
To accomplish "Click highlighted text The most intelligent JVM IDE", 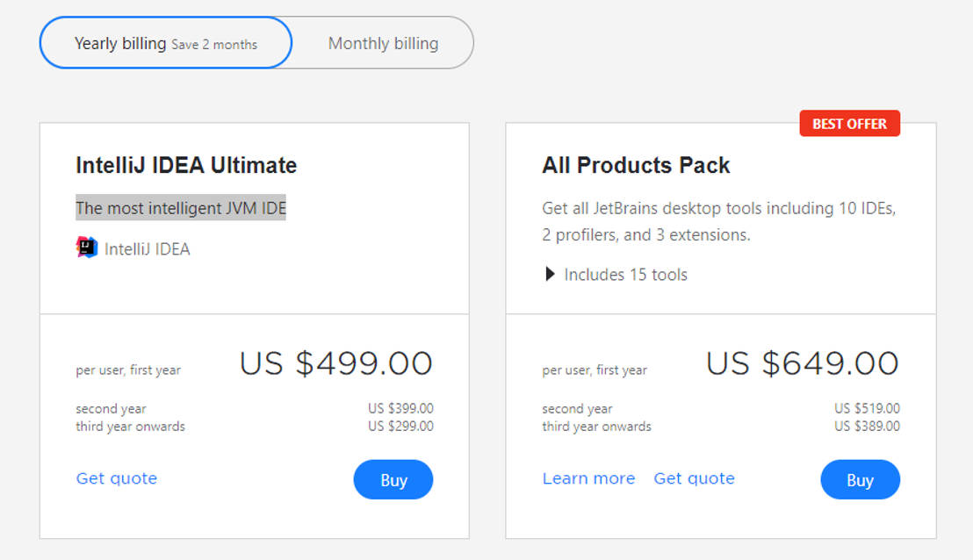I will tap(181, 208).
